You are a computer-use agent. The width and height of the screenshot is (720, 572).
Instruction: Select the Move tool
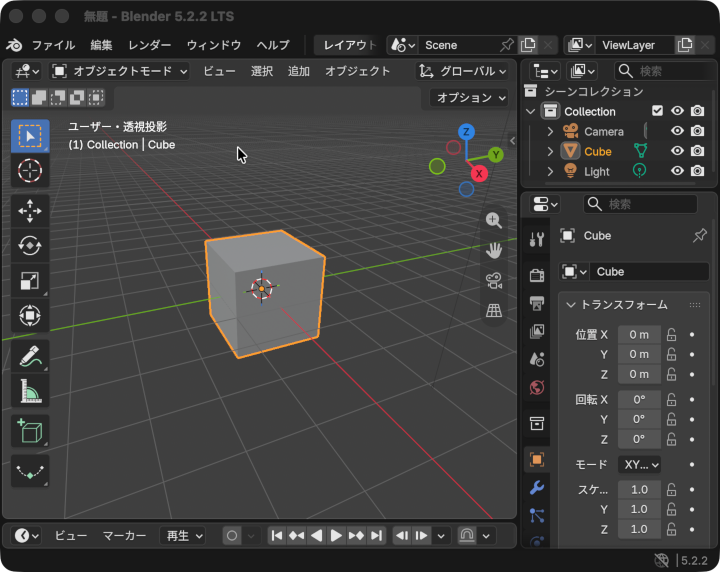30,211
